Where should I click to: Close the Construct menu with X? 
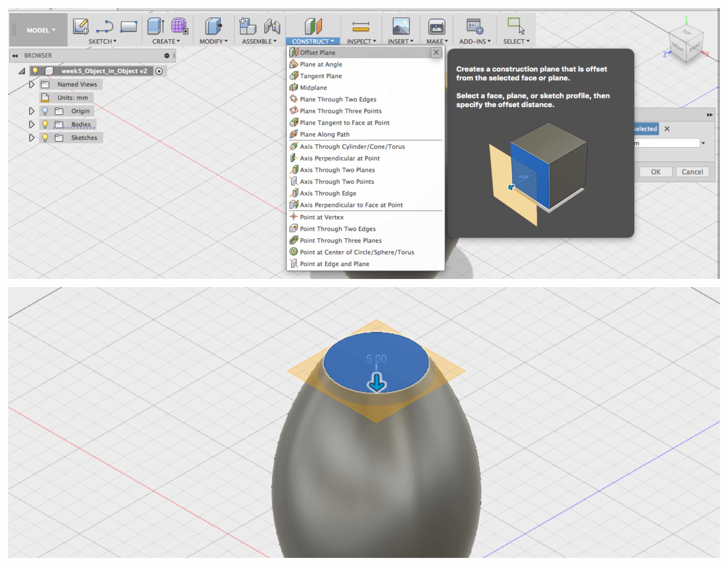436,53
